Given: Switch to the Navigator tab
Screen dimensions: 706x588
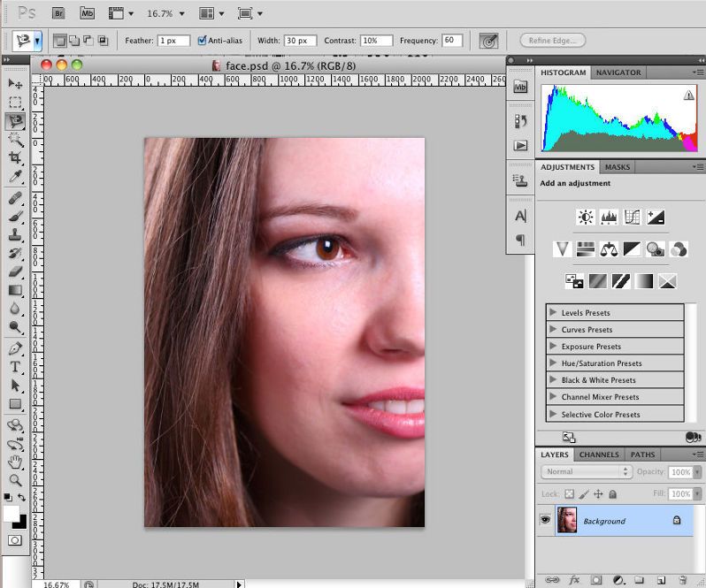Looking at the screenshot, I should click(x=618, y=73).
